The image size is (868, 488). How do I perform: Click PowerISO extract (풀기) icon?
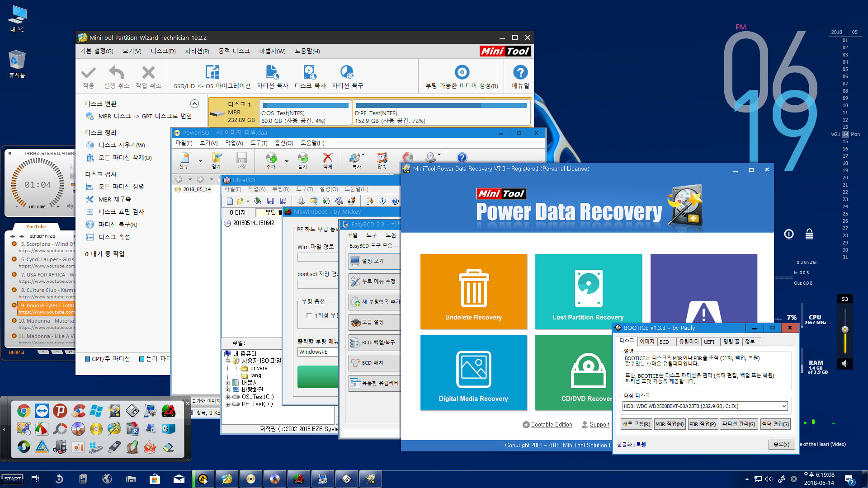pos(302,158)
